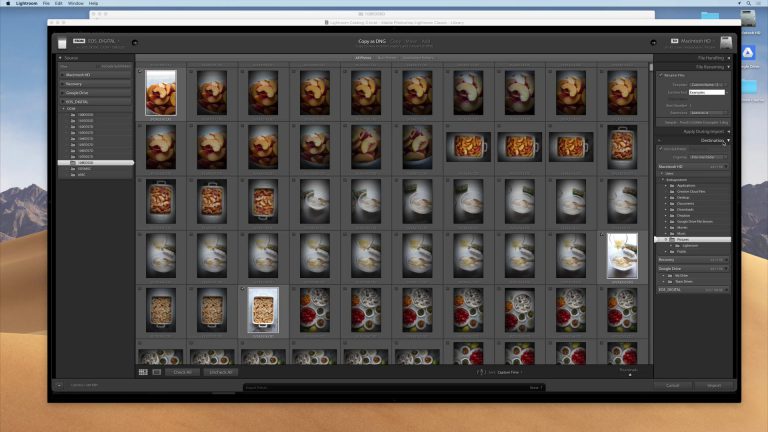768x432 pixels.
Task: Select the Google Drive File Stream folder
Action: pyautogui.click(x=693, y=221)
